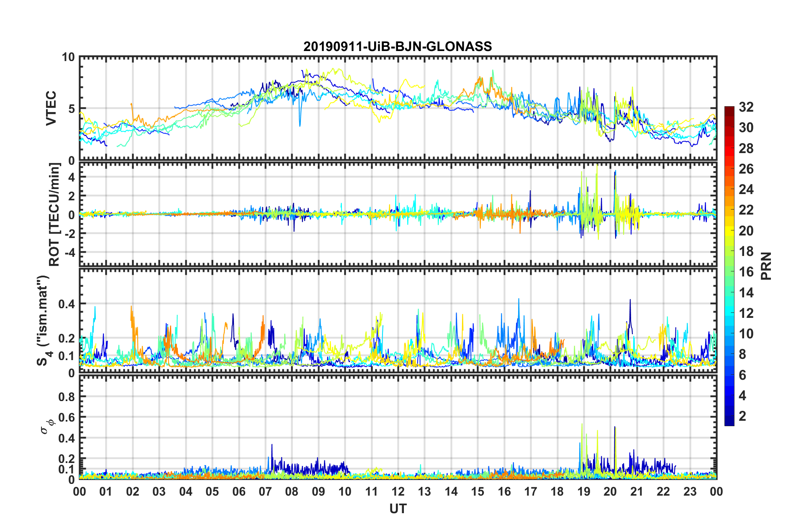This screenshot has height=532, width=796.
Task: Click the UT hour tick label 21
Action: 637,491
